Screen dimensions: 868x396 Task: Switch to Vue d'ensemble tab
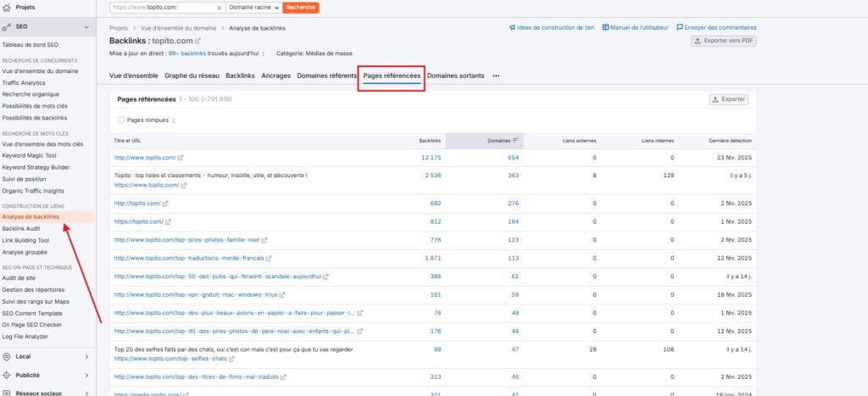133,75
